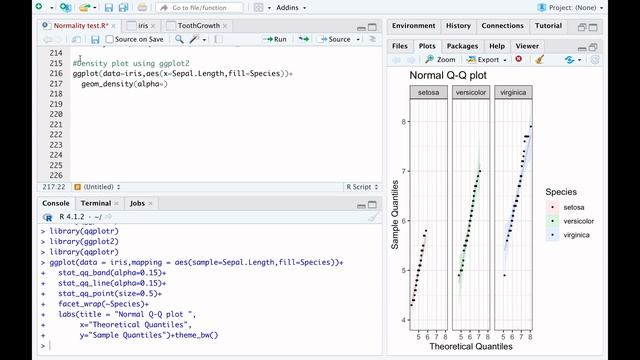Click the next plot arrow icon

click(x=411, y=60)
